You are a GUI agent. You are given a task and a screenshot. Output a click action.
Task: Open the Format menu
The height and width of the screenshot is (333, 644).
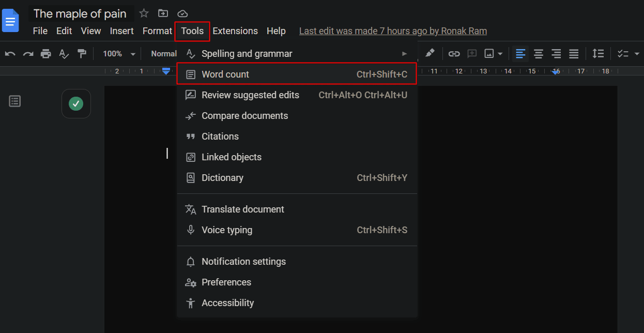[157, 31]
